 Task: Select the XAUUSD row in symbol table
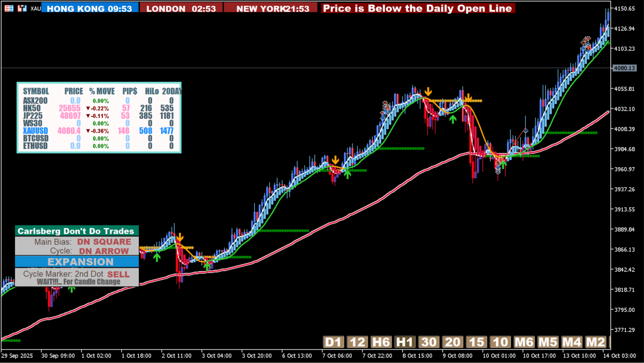point(35,131)
